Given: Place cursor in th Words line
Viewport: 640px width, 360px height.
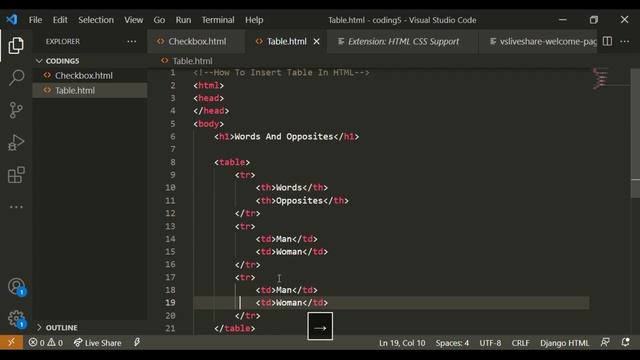Looking at the screenshot, I should [291, 187].
